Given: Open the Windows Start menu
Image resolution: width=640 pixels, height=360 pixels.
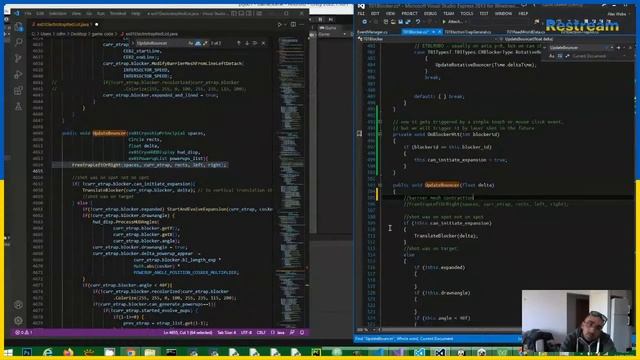Looking at the screenshot, I should (8, 352).
